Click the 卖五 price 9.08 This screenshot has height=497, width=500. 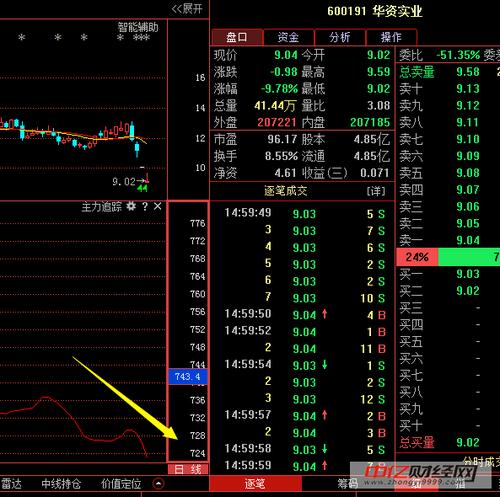click(468, 173)
